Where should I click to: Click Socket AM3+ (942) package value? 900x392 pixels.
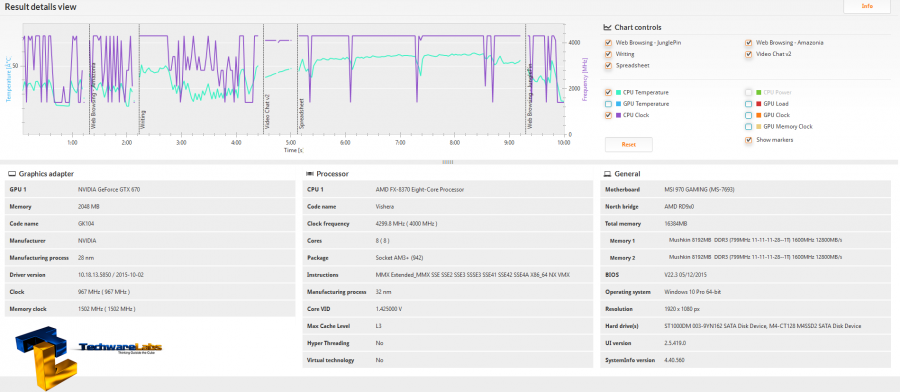(x=399, y=258)
